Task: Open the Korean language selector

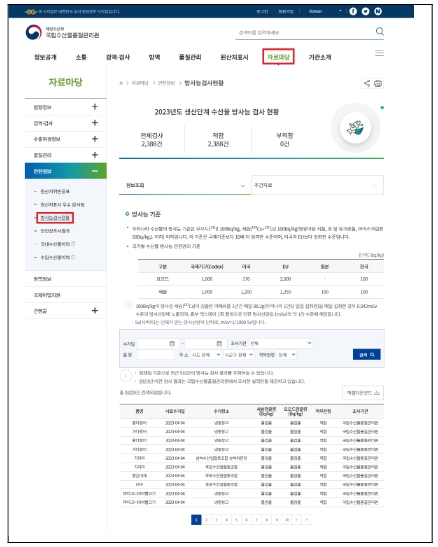Action: pos(324,12)
